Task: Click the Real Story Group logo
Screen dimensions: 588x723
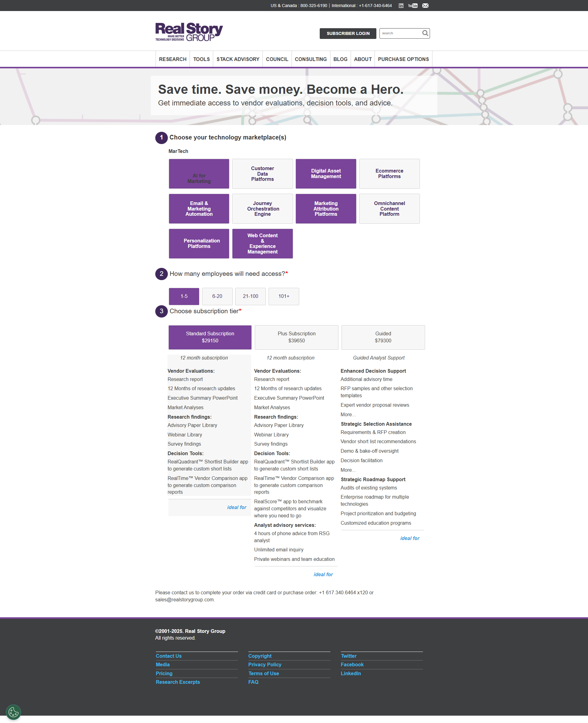Action: pos(189,32)
